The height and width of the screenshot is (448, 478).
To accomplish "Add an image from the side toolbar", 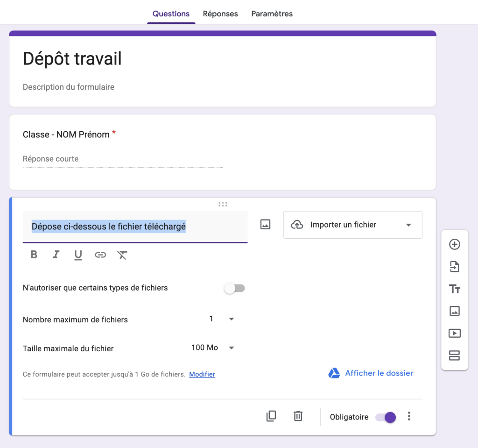I will [x=454, y=311].
